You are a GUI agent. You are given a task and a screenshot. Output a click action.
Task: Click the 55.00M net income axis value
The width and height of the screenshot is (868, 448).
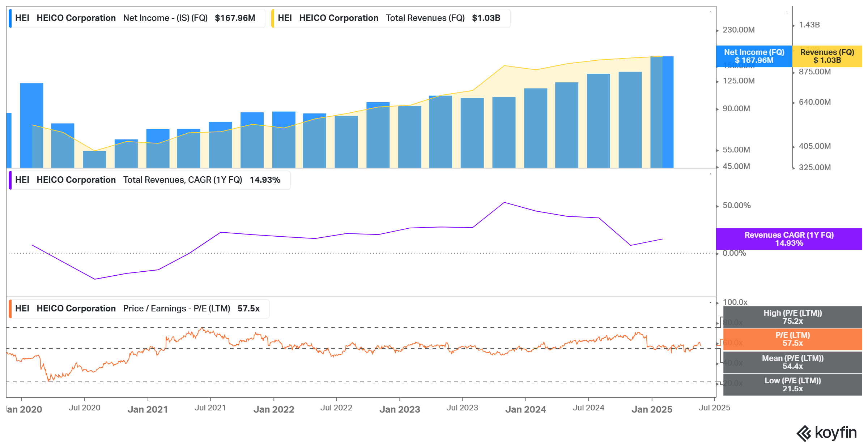coord(736,150)
